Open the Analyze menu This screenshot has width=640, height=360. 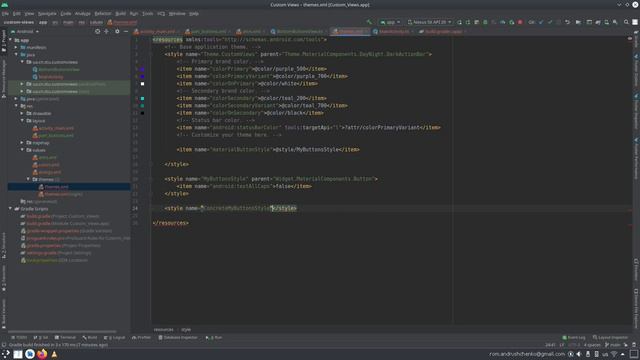pyautogui.click(x=82, y=13)
